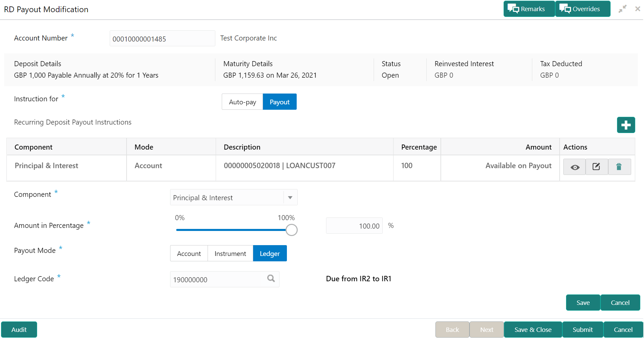Click the Percentage column header
644x339 pixels.
point(417,147)
